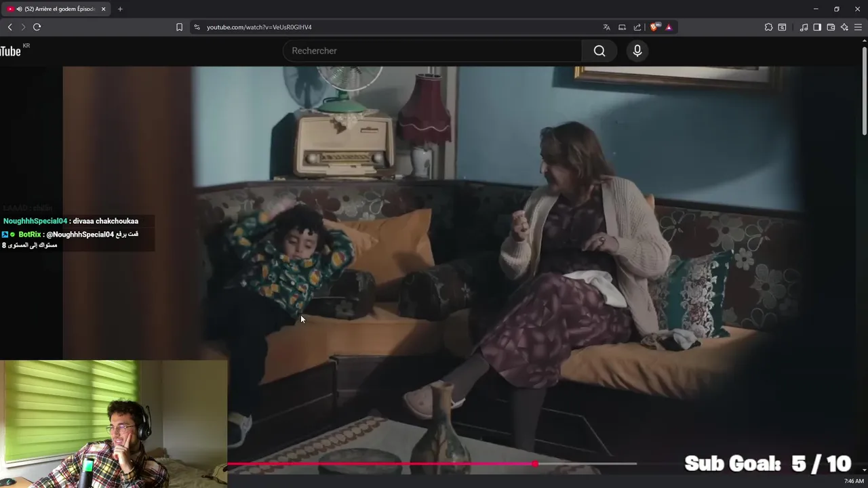Click the streamer webcam overlay
The width and height of the screenshot is (868, 488).
(113, 424)
